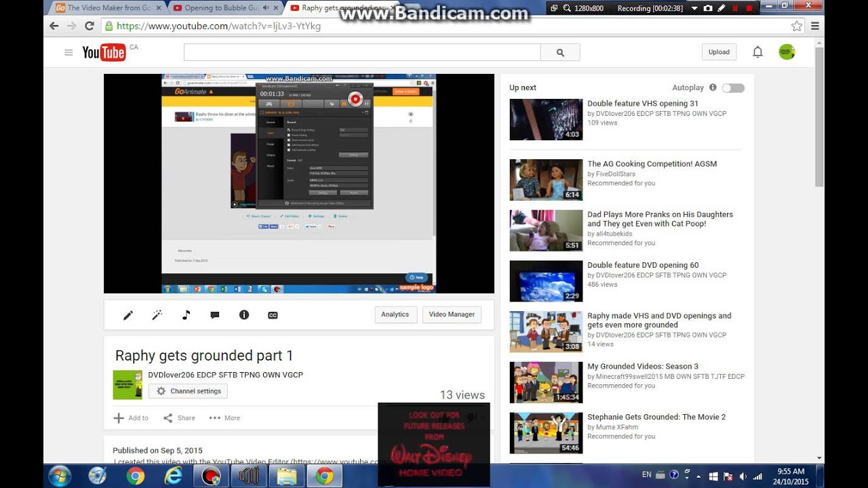Image resolution: width=868 pixels, height=488 pixels.
Task: Click the channel avatar beside the title
Action: (x=127, y=384)
